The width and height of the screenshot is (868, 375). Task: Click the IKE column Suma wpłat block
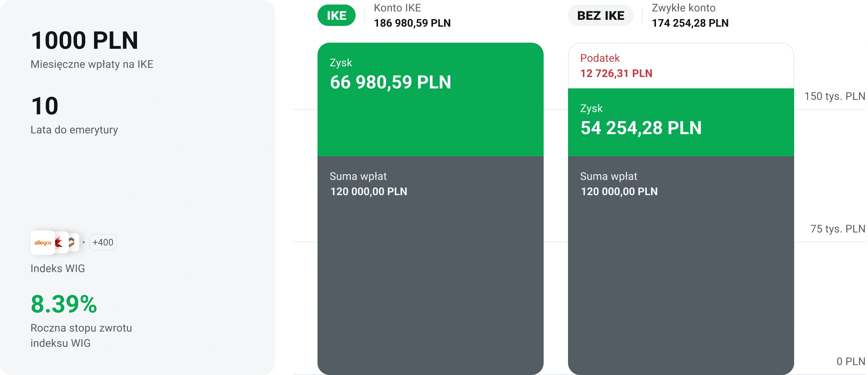(x=430, y=263)
